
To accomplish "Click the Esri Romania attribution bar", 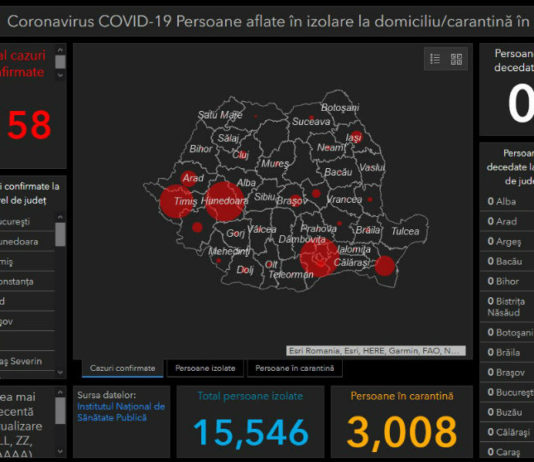I will pos(376,351).
